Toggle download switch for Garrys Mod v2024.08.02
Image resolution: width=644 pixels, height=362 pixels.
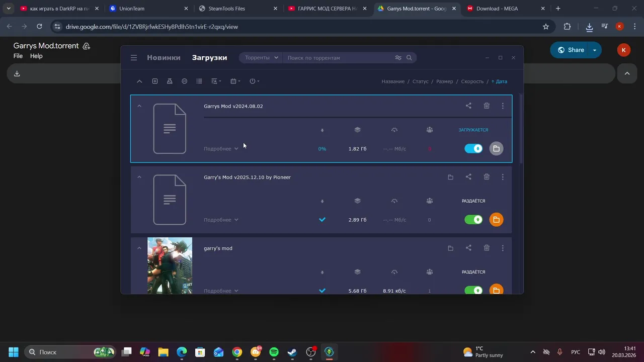[x=473, y=149]
